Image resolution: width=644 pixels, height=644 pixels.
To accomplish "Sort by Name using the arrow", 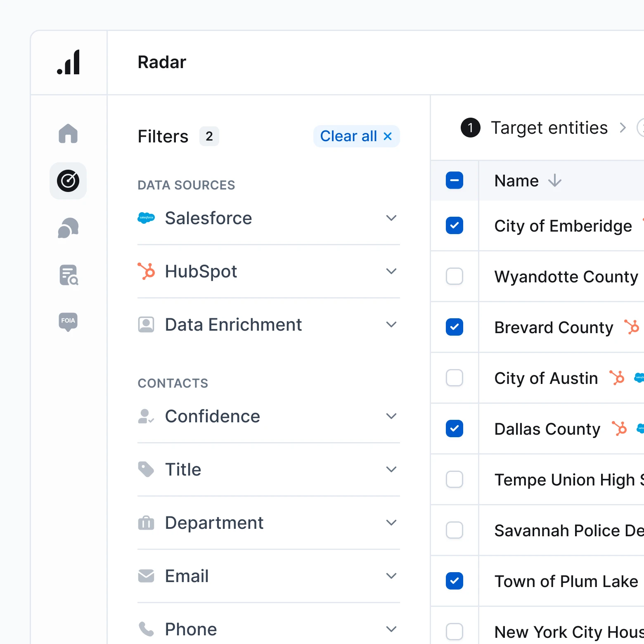I will click(x=555, y=180).
